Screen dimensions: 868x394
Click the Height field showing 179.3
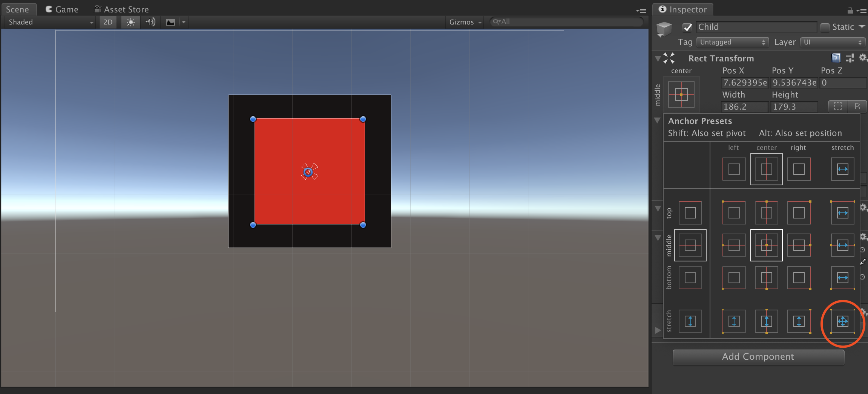tap(794, 107)
